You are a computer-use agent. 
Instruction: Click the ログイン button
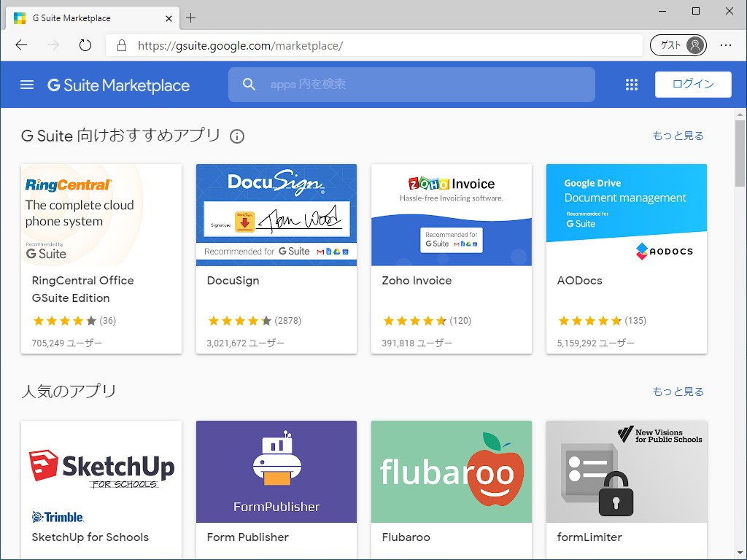(x=692, y=84)
